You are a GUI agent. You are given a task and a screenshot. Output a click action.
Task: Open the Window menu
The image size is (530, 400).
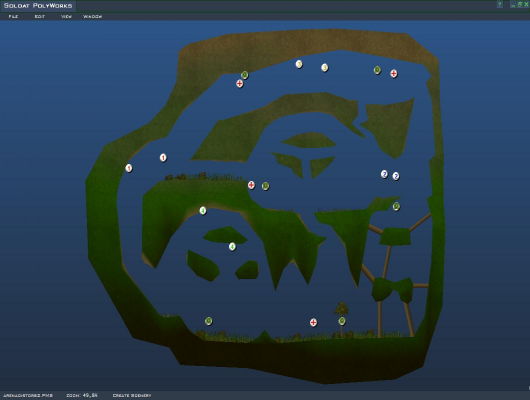click(93, 16)
